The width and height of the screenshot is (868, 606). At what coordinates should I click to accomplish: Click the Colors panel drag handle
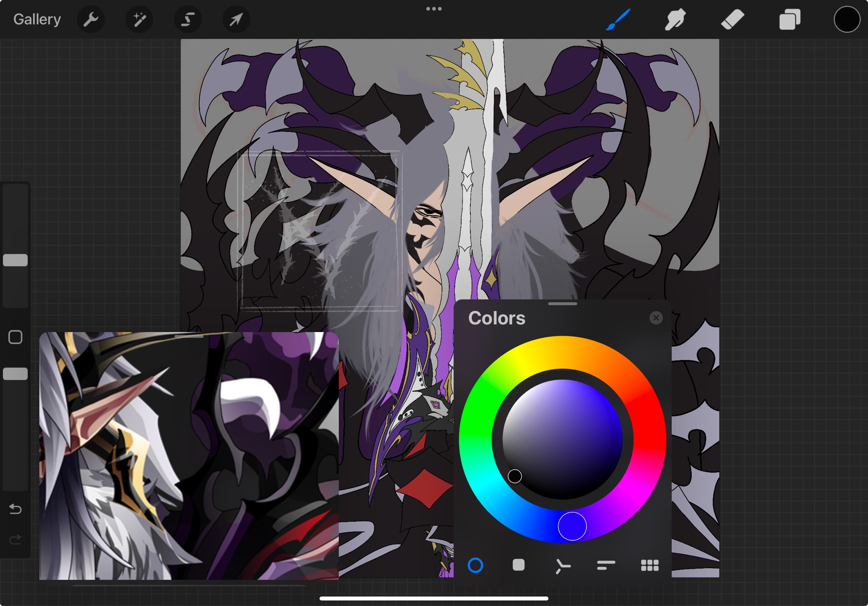tap(562, 304)
